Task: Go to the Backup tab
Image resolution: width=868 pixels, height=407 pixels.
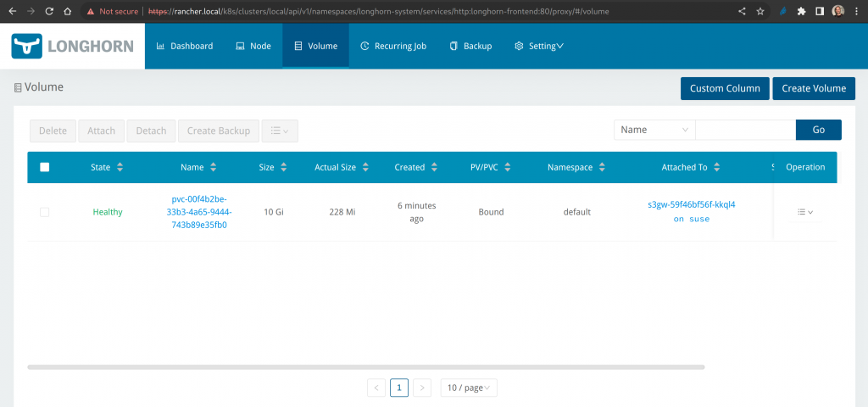Action: coord(470,46)
